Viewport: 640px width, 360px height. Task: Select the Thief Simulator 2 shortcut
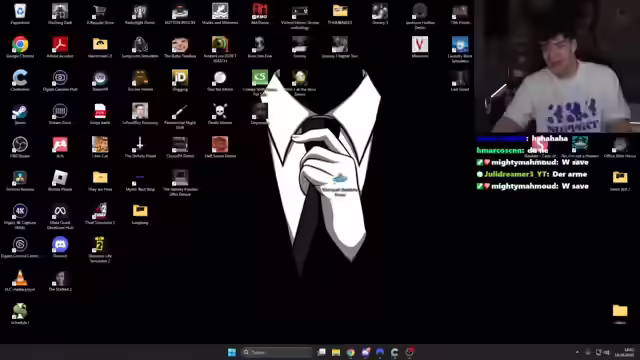(100, 211)
